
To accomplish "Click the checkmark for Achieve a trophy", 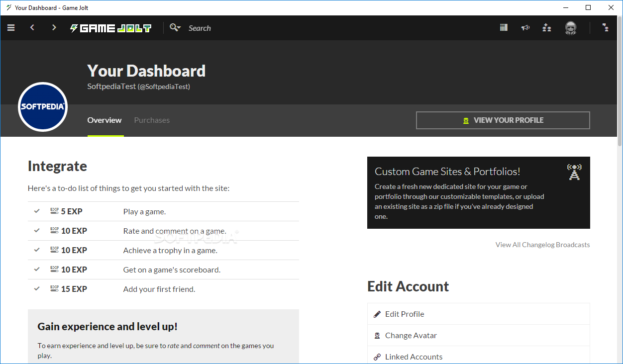I will (x=37, y=250).
